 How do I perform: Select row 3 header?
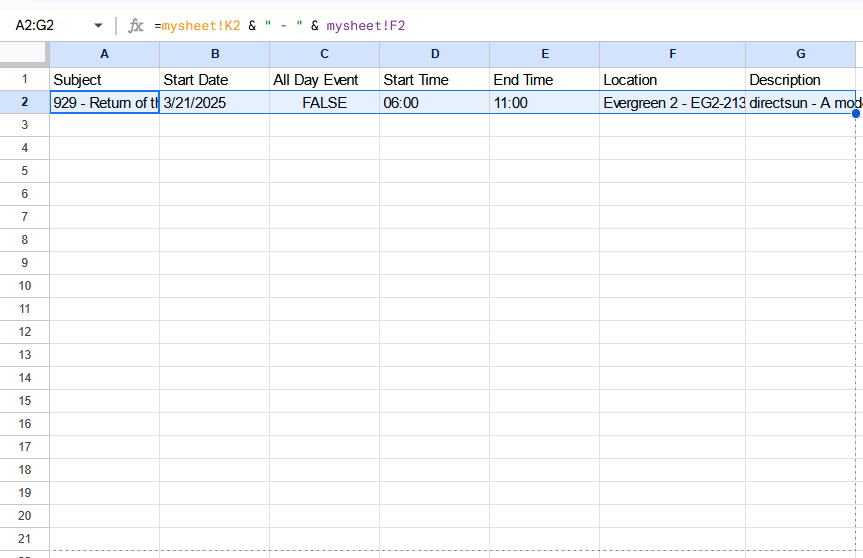(25, 125)
